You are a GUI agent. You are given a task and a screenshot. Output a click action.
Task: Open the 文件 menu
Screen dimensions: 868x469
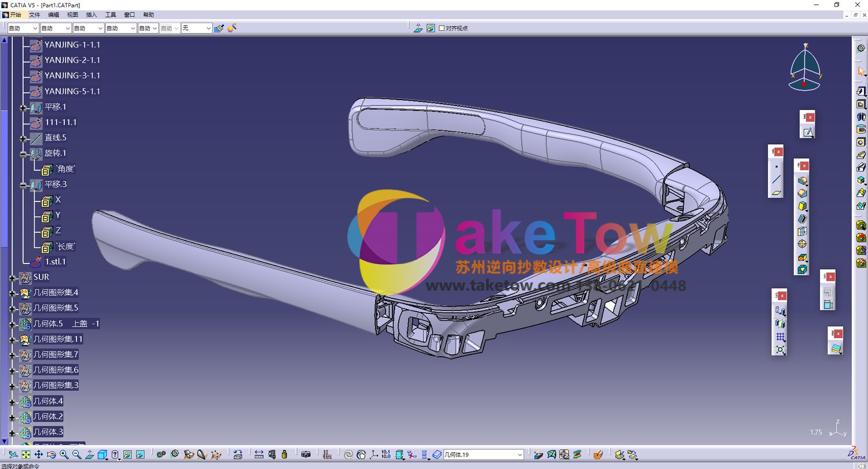[x=35, y=14]
